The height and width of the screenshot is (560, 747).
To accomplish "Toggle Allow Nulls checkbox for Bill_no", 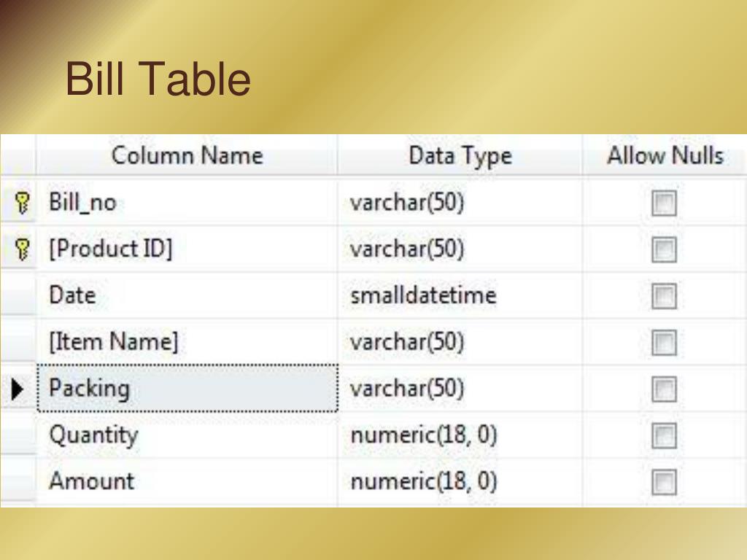I will (664, 203).
